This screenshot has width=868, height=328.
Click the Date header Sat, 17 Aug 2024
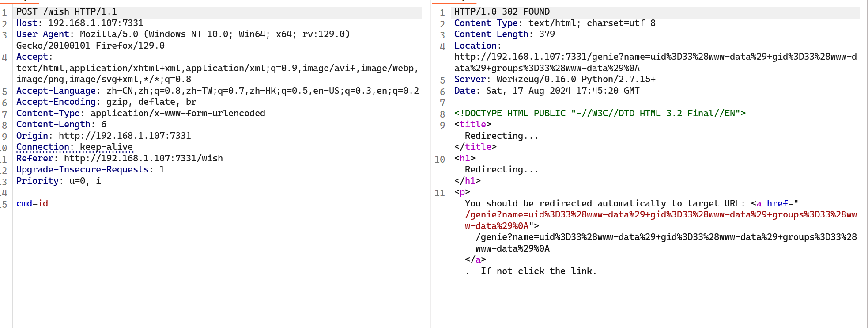click(547, 91)
